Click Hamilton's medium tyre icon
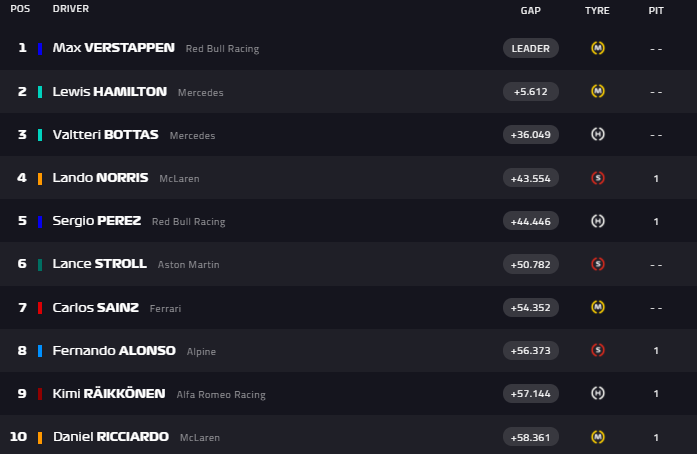Image resolution: width=697 pixels, height=454 pixels. tap(597, 91)
